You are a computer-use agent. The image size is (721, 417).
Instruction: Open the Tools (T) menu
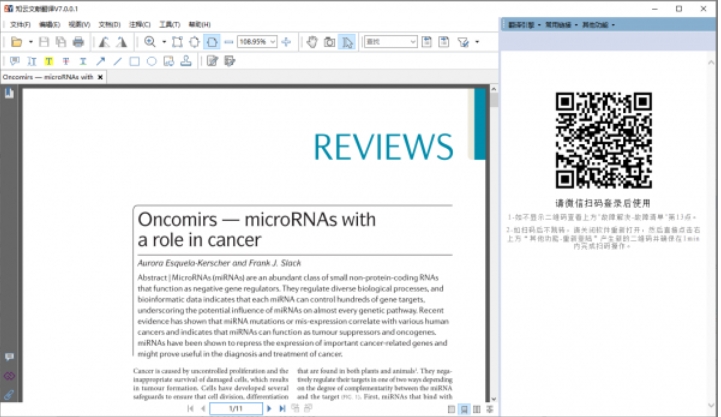coord(170,24)
